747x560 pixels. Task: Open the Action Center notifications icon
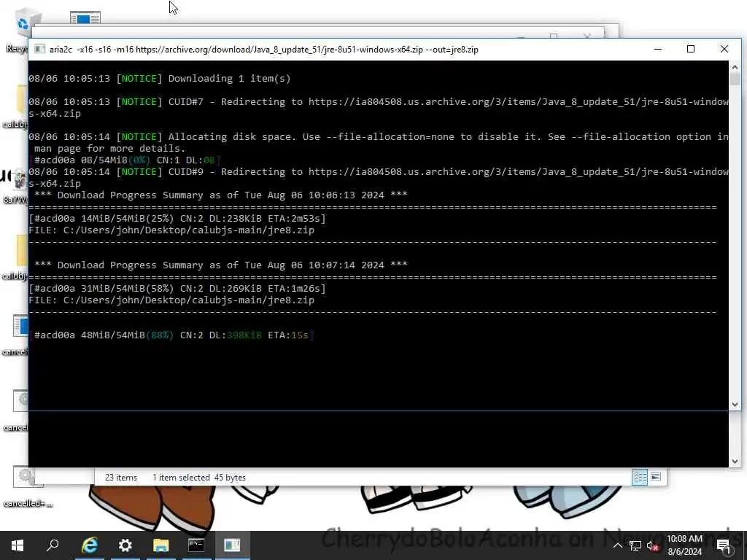[724, 545]
